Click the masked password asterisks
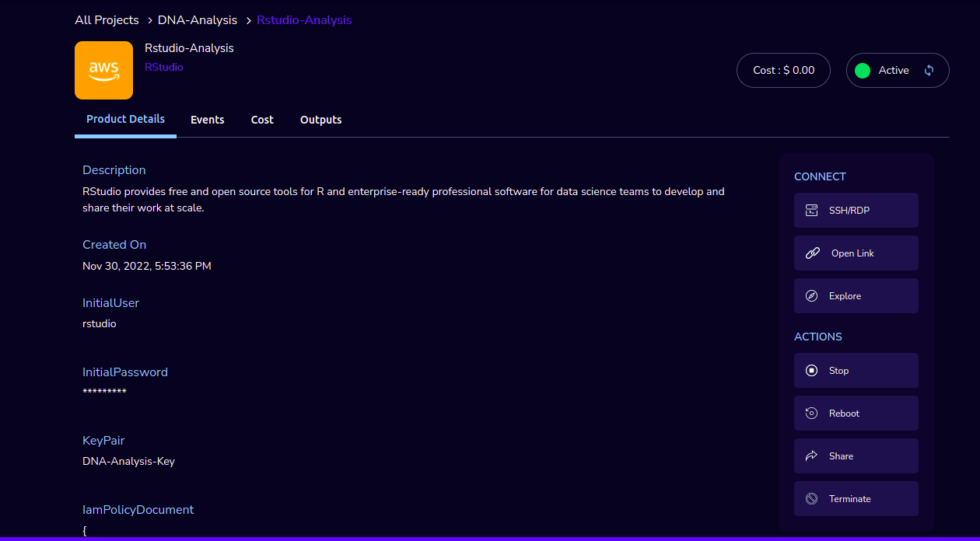This screenshot has width=980, height=541. [104, 392]
